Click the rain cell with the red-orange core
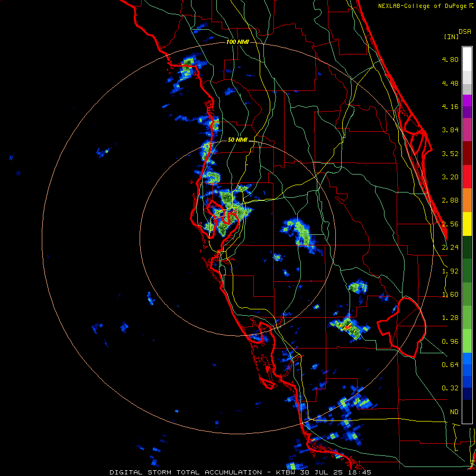This screenshot has width=476, height=476. (349, 328)
